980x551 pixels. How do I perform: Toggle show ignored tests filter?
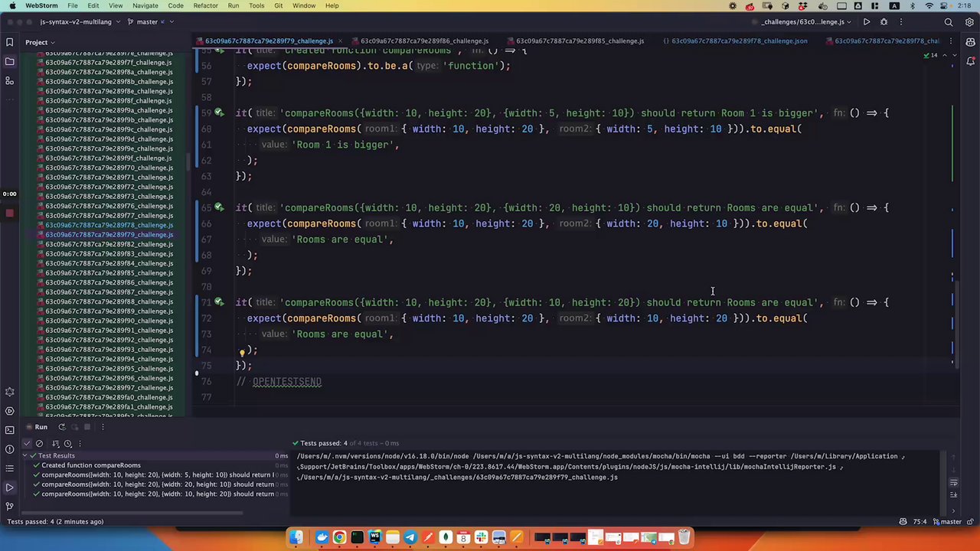[41, 444]
